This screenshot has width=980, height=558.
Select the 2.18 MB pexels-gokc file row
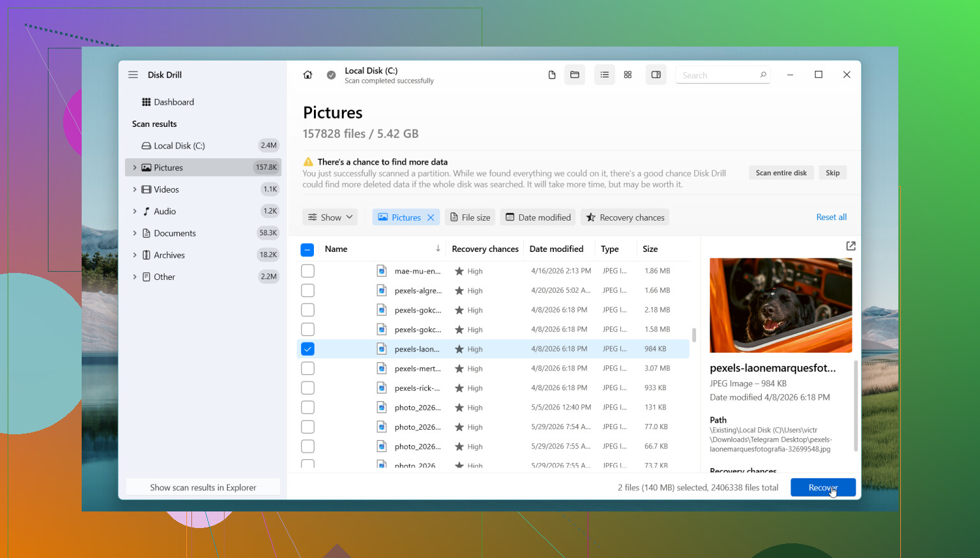tap(494, 310)
